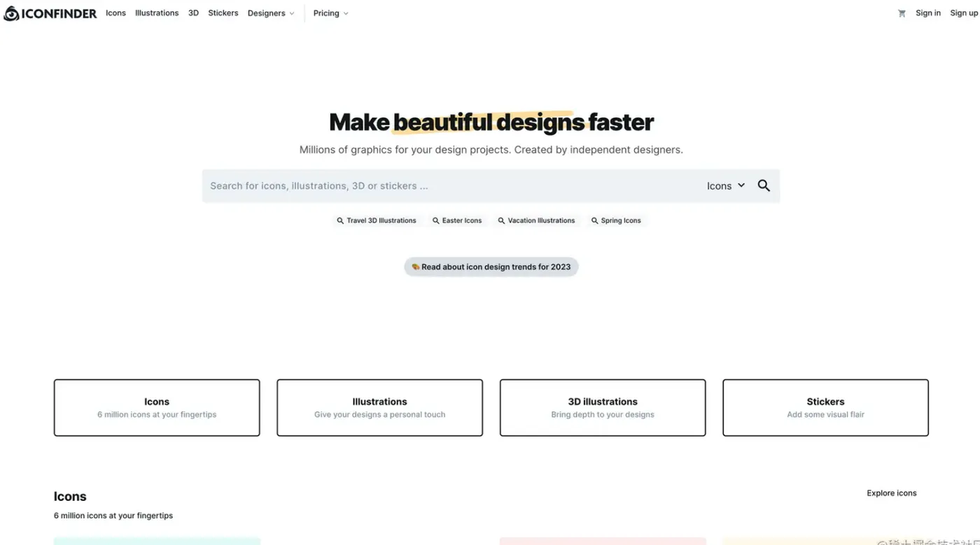Click the Sign in link
The image size is (980, 545).
pyautogui.click(x=928, y=13)
